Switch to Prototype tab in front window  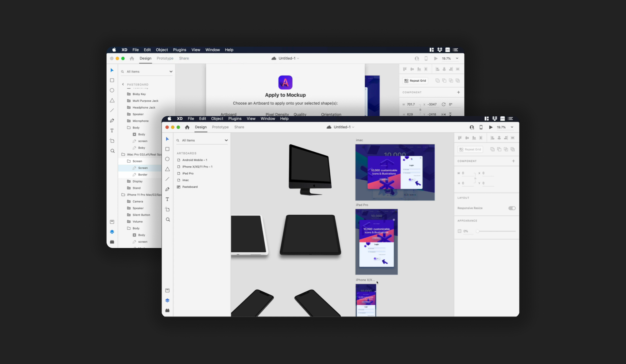(x=220, y=127)
